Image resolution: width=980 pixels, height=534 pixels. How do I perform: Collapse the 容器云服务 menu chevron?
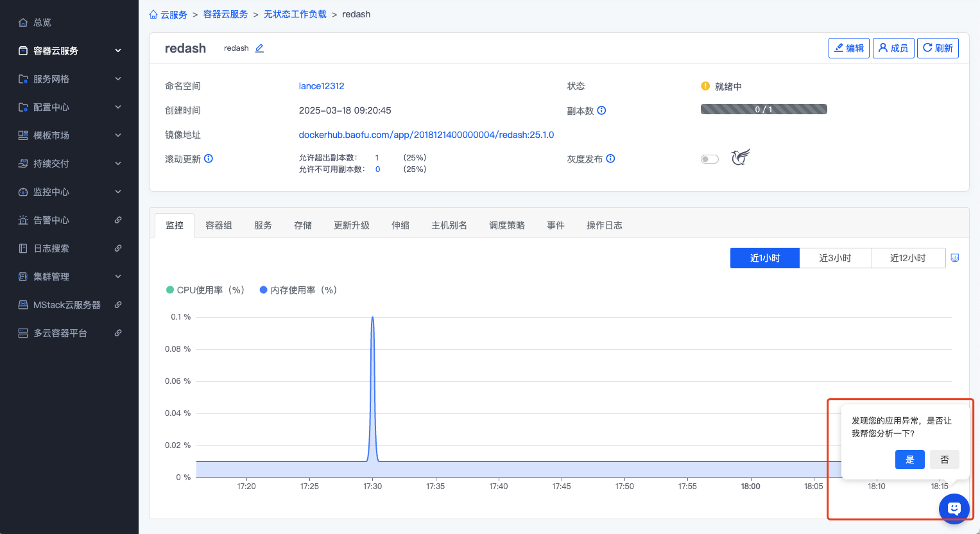[x=118, y=51]
